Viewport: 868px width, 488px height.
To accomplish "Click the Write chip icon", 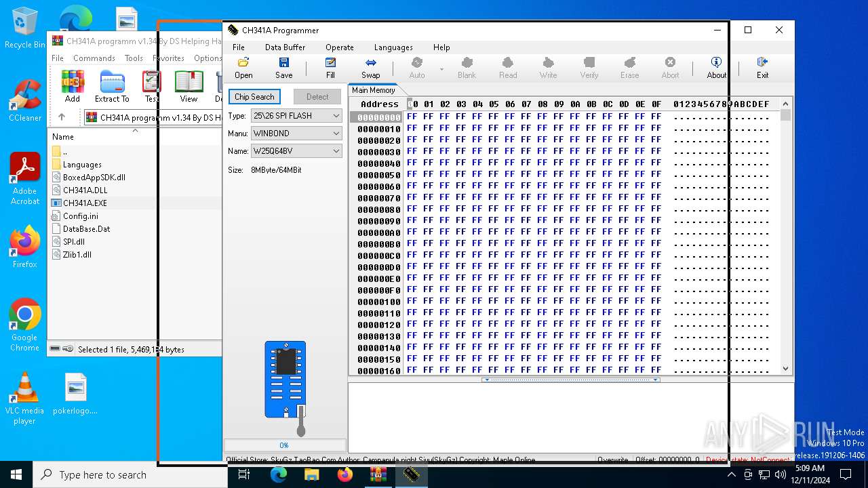I will pos(548,68).
